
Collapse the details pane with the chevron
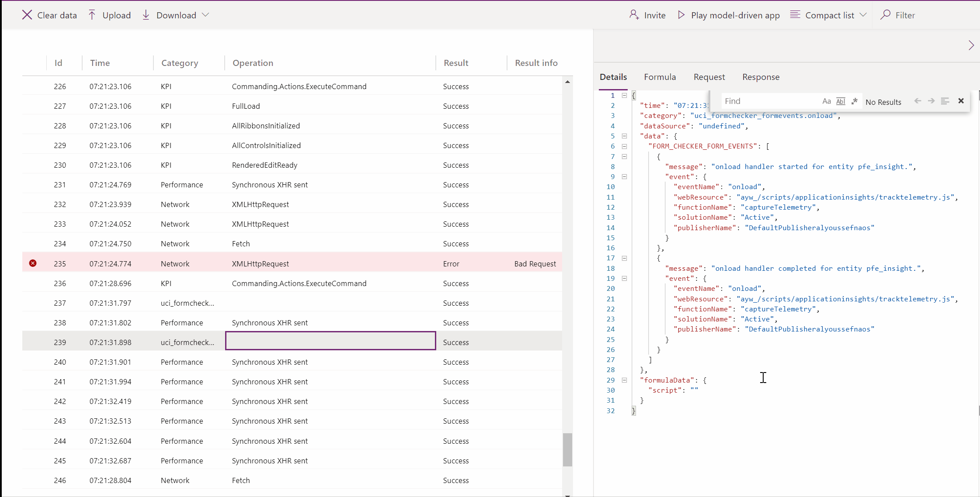pyautogui.click(x=971, y=45)
